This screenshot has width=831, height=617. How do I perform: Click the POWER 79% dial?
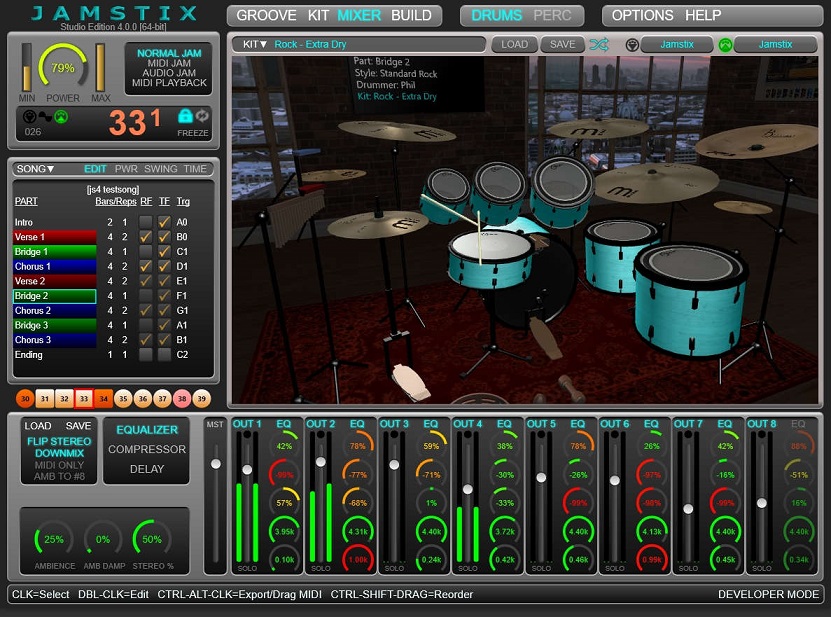coord(63,68)
